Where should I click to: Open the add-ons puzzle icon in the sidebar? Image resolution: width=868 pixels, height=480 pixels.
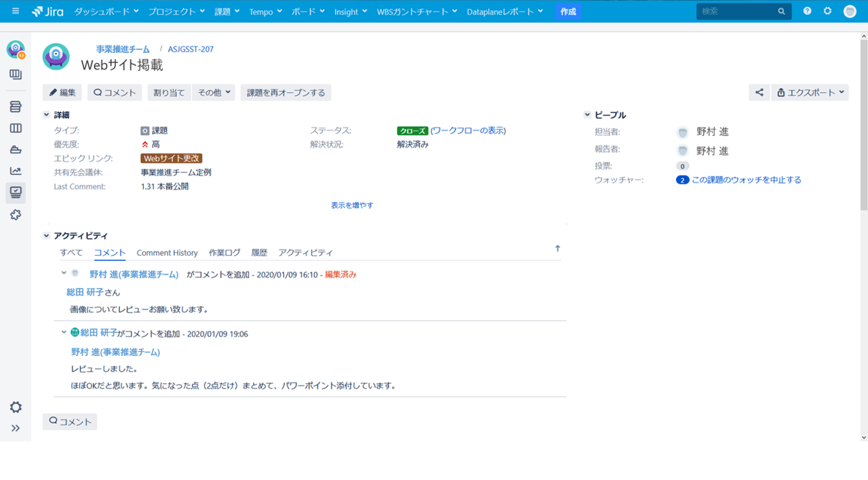pyautogui.click(x=16, y=215)
